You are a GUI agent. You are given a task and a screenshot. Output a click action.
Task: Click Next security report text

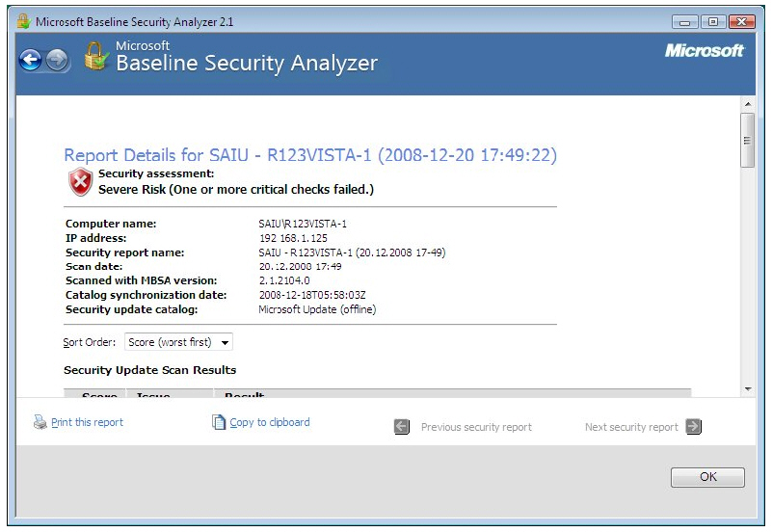click(631, 427)
